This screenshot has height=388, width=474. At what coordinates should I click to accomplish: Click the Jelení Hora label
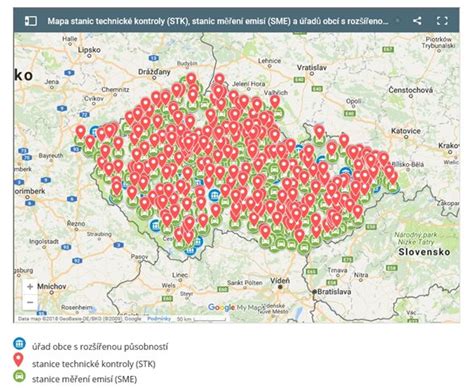coord(249,84)
